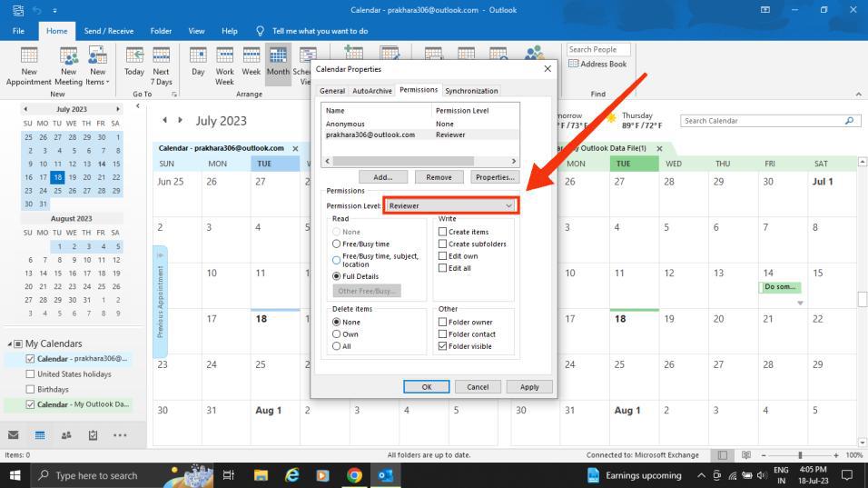Click the Apply button
Viewport: 868px width, 488px height.
529,386
